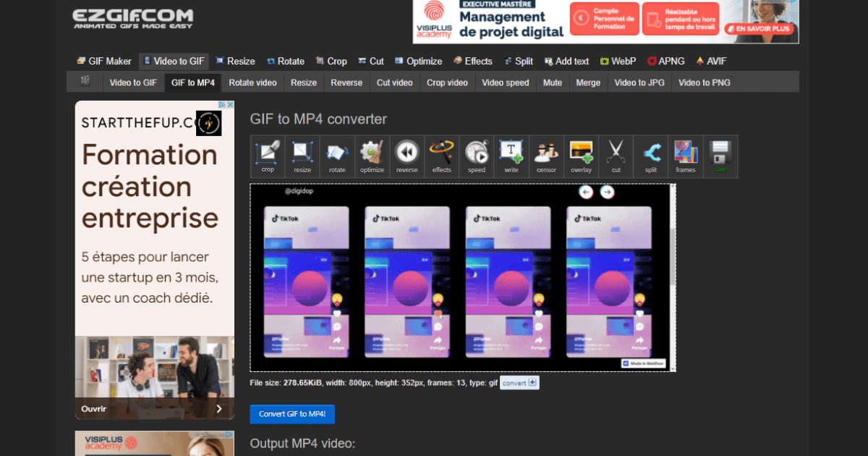This screenshot has width=868, height=456.
Task: Click the small convert button
Action: point(519,383)
